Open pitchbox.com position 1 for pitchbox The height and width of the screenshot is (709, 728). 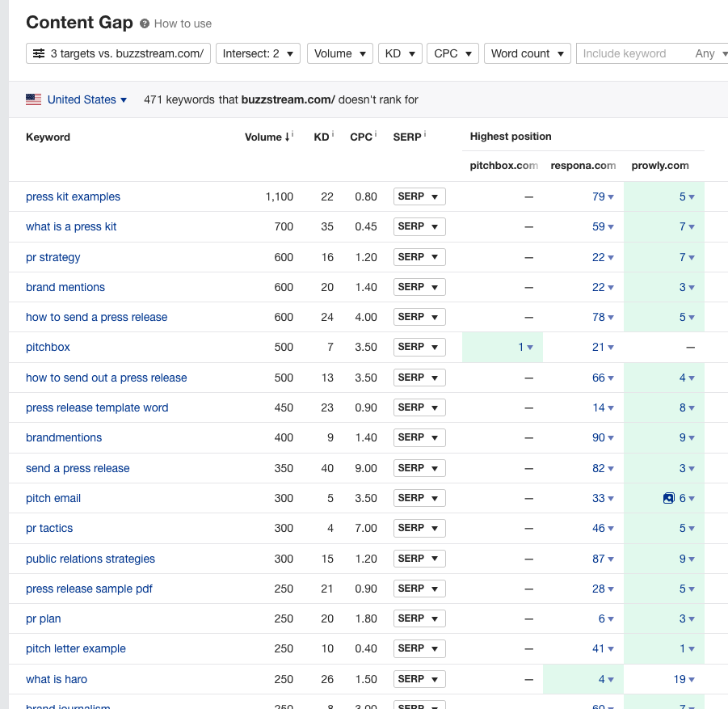point(525,347)
